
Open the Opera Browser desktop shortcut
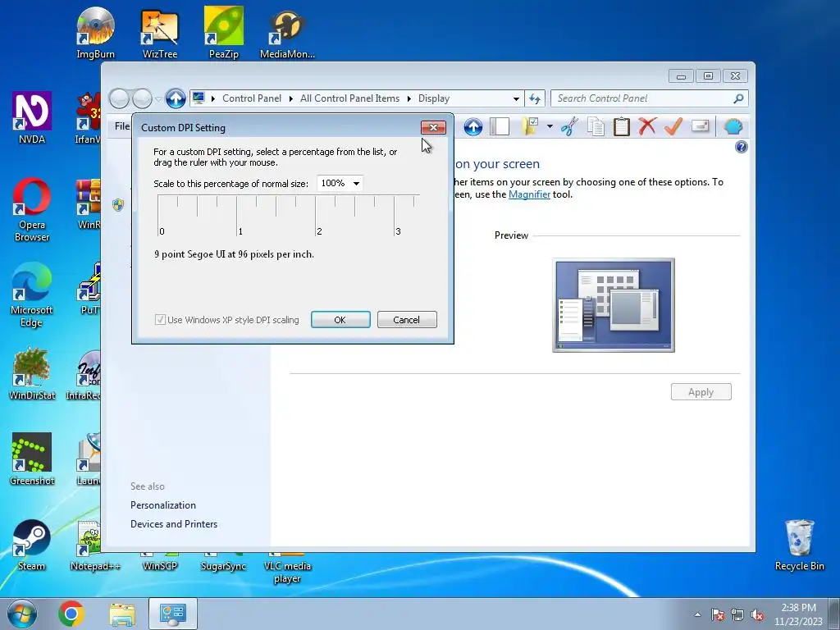[32, 209]
